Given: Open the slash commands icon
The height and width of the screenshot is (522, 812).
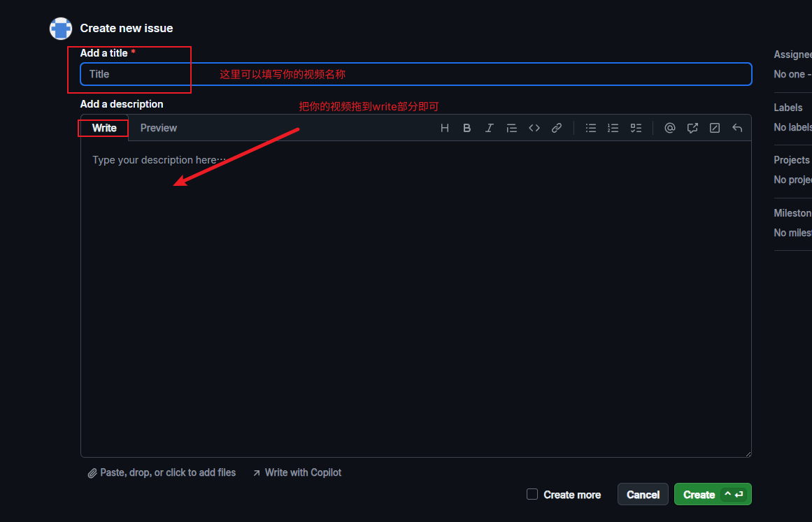Looking at the screenshot, I should click(715, 128).
